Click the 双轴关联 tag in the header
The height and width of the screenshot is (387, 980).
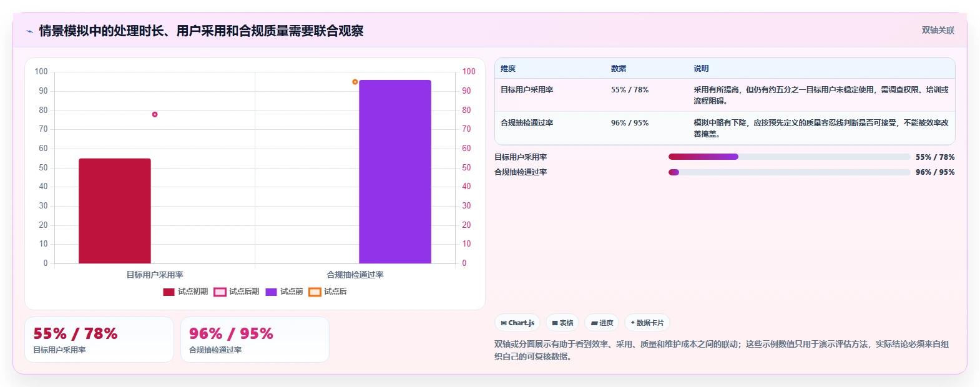coord(938,31)
